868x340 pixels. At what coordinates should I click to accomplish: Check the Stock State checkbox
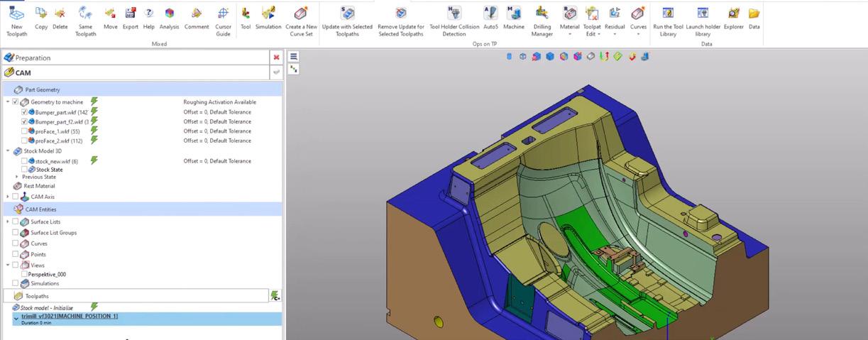click(x=25, y=170)
